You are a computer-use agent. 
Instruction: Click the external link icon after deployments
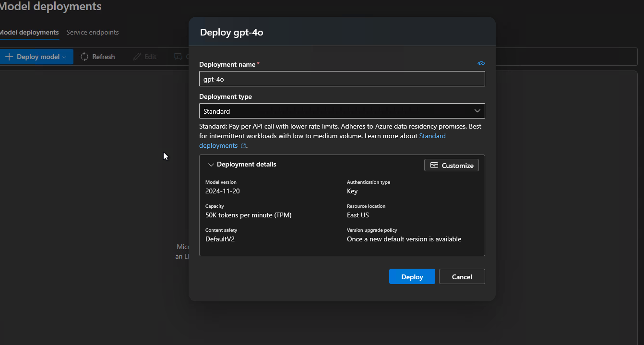[x=243, y=146]
